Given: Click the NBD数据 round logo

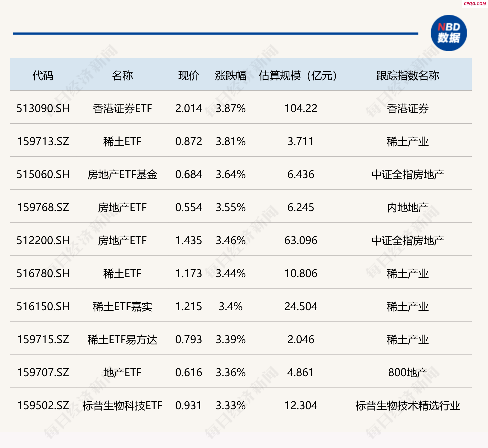Looking at the screenshot, I should [x=449, y=33].
